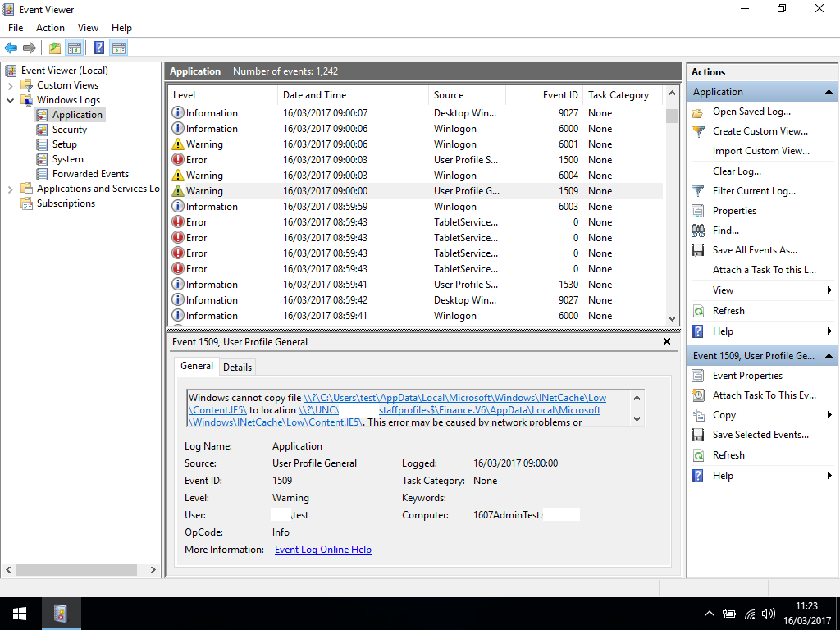Open the Action menu

[50, 27]
